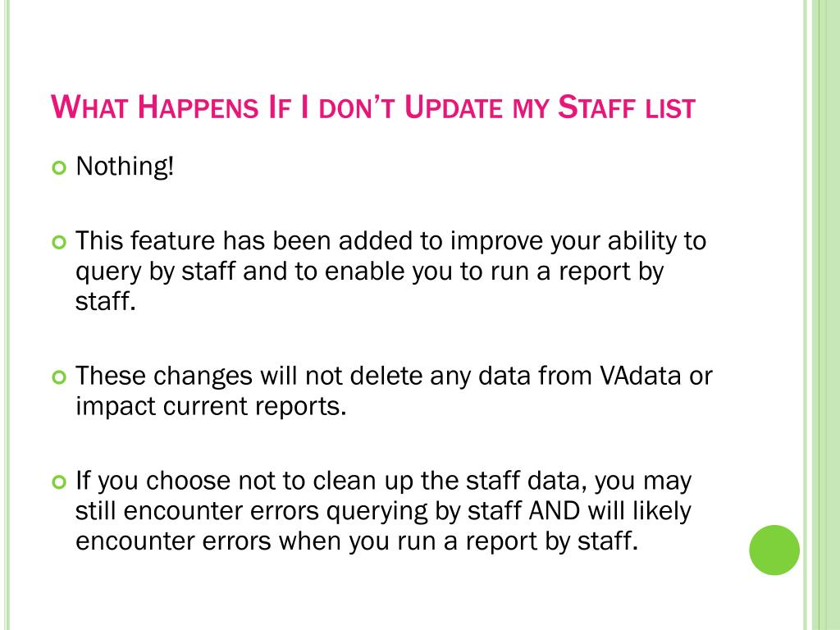Click the green vertical line on left edge
840x630 pixels.
7,315
